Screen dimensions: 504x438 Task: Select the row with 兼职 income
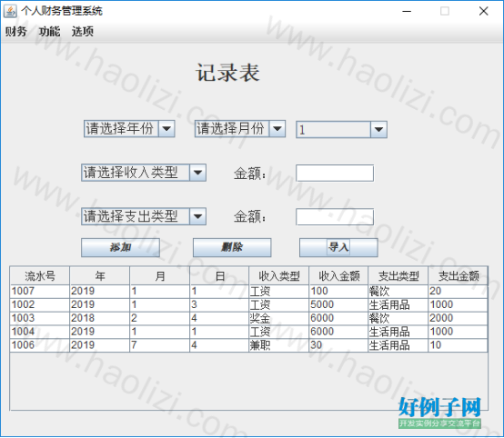[x=248, y=345]
